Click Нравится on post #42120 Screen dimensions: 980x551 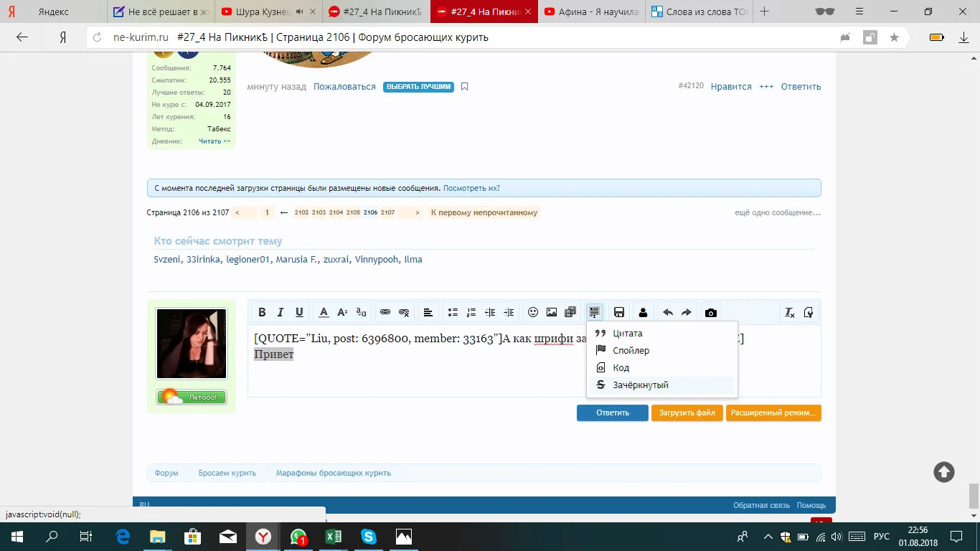(731, 87)
